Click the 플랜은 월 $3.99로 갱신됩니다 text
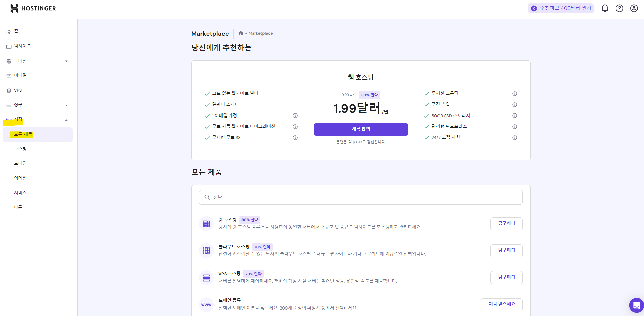 point(361,142)
